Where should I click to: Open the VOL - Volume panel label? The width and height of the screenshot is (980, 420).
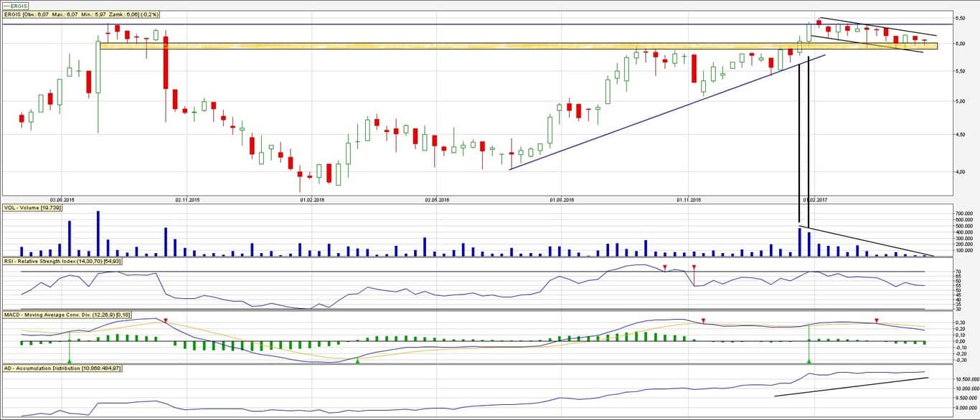pyautogui.click(x=32, y=207)
